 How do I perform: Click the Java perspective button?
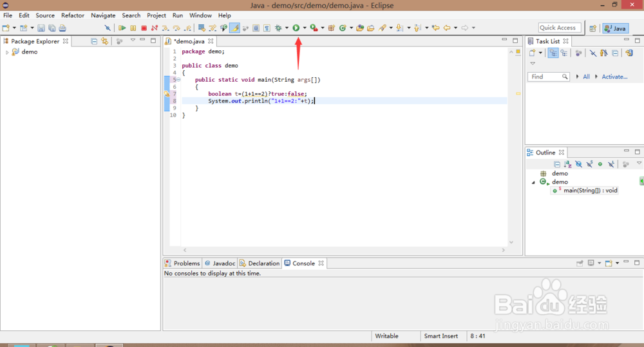point(615,28)
